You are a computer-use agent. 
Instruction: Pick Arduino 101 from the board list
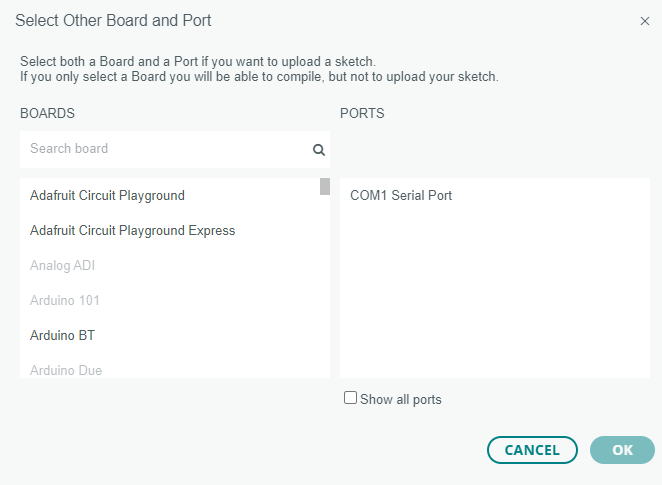pyautogui.click(x=64, y=301)
